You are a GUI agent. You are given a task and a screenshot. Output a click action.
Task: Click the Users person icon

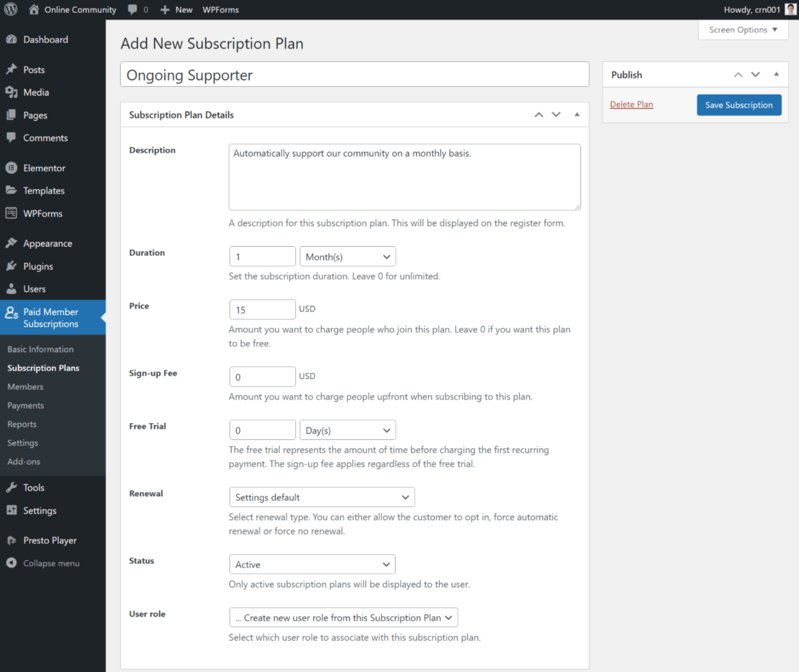12,288
